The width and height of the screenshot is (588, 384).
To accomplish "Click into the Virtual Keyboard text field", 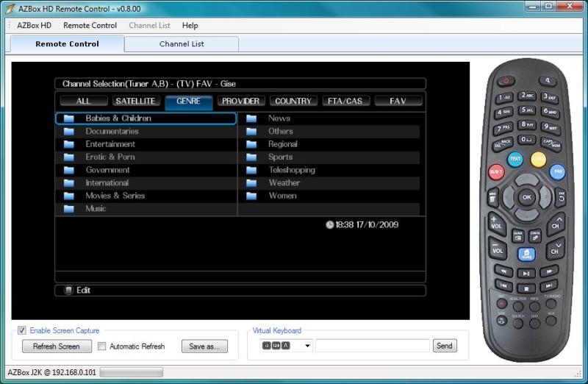I will pyautogui.click(x=373, y=346).
